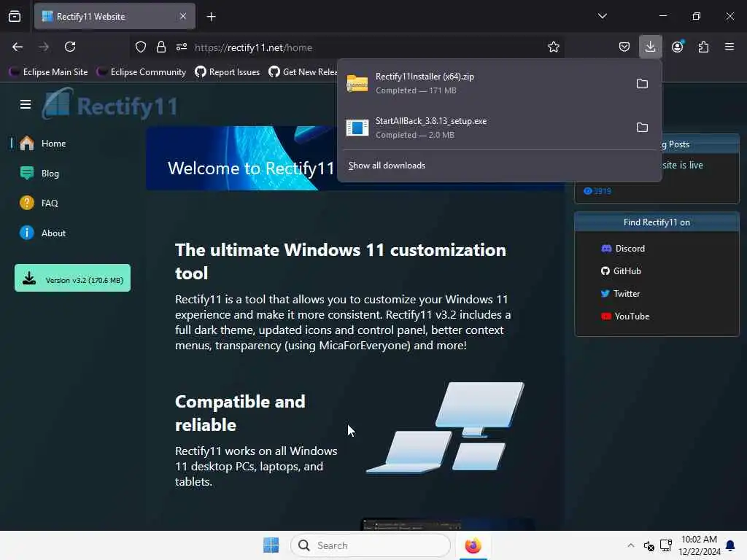
Task: Open the GitHub link
Action: 621,271
